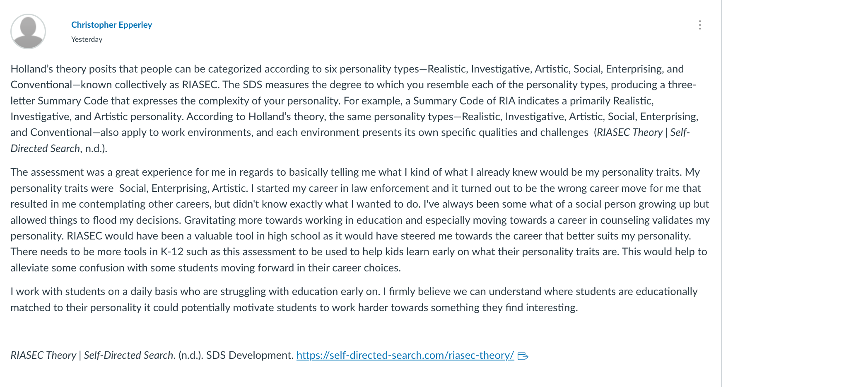
Task: Click the text "K-12" in the second paragraph
Action: tap(172, 252)
